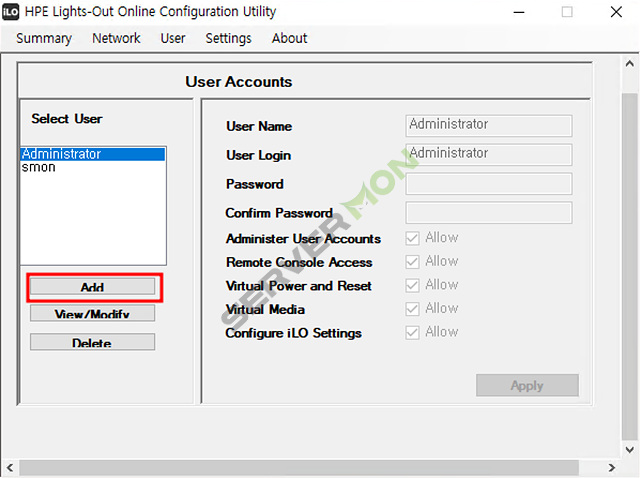Close the HPE Lights-Out Configuration Utility window
The width and height of the screenshot is (640, 478).
pos(616,12)
